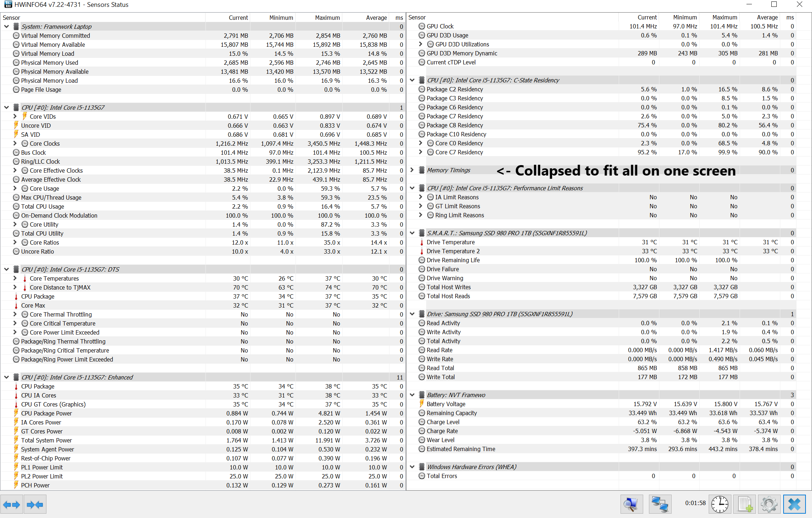This screenshot has width=812, height=518.
Task: Open the remote network monitors icon
Action: pyautogui.click(x=660, y=504)
